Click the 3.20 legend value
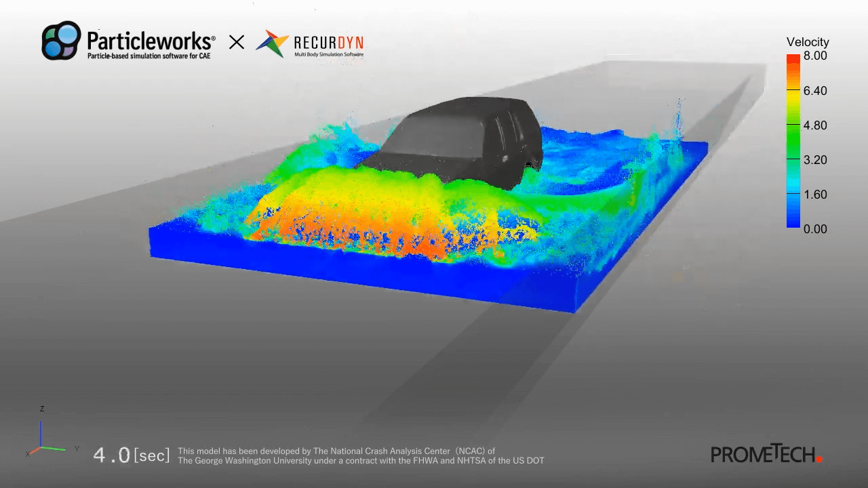This screenshot has height=488, width=868. (x=815, y=160)
